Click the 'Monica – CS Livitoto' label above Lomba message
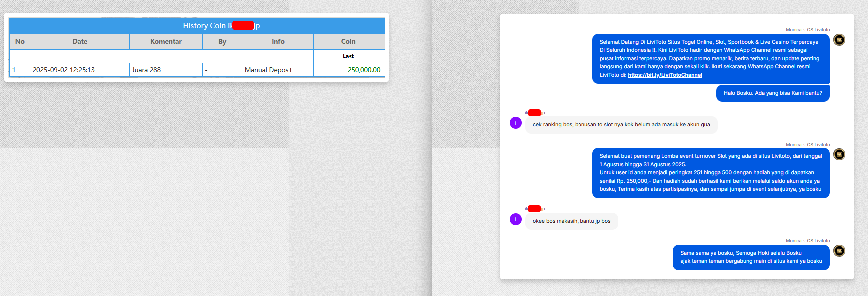 (808, 145)
